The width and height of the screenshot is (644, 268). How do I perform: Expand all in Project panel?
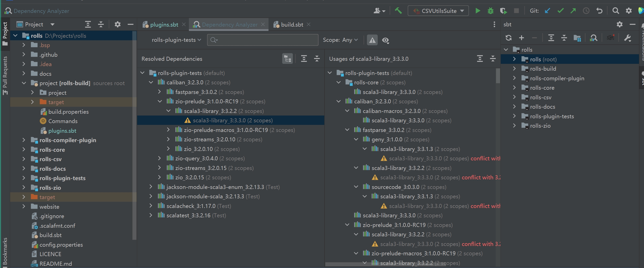click(88, 24)
